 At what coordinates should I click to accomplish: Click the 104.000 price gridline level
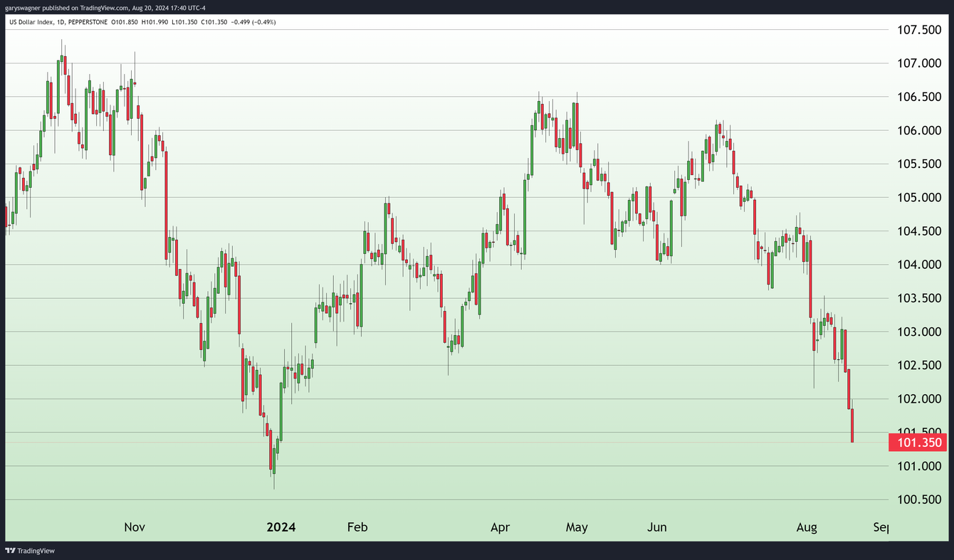click(919, 264)
